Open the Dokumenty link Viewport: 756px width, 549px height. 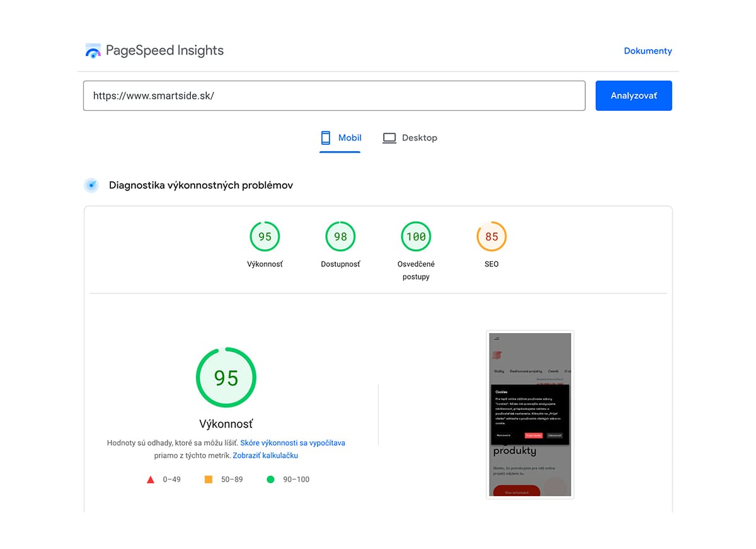tap(648, 51)
